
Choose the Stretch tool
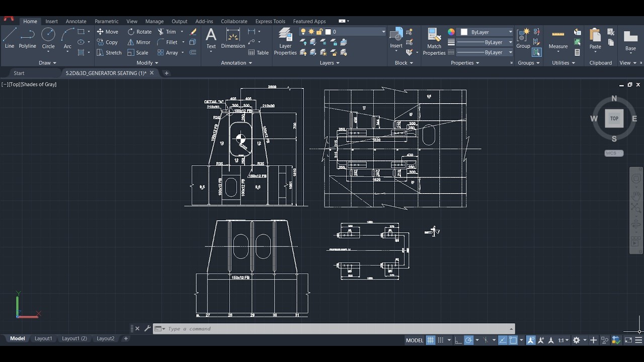[x=109, y=53]
